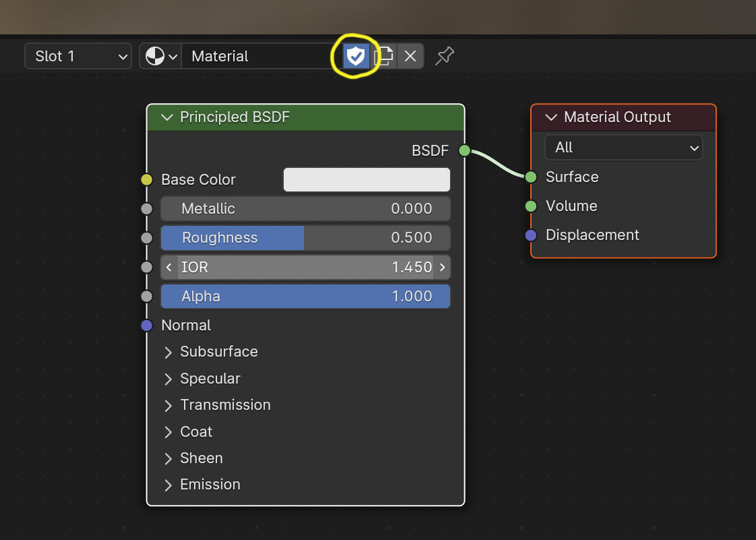Click the Alpha input socket
This screenshot has width=756, height=540.
[x=146, y=296]
